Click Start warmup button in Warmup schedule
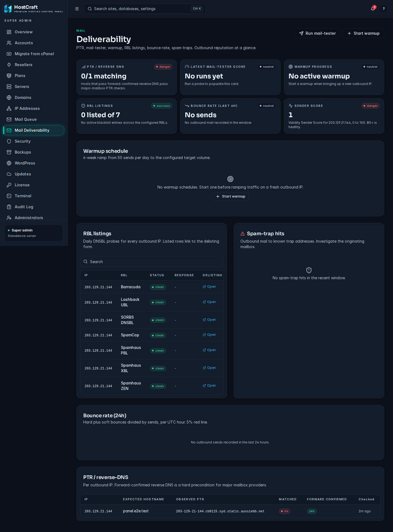Viewport: 393px width, 532px height. [230, 196]
